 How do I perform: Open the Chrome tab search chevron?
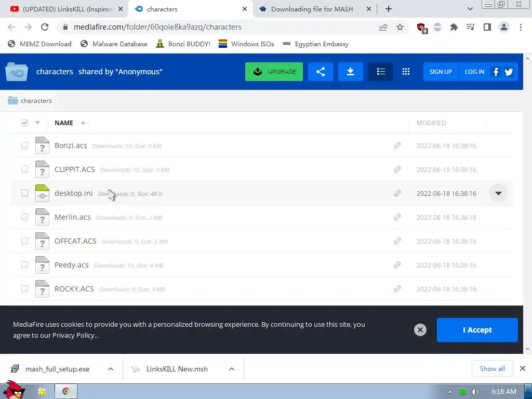tap(470, 9)
